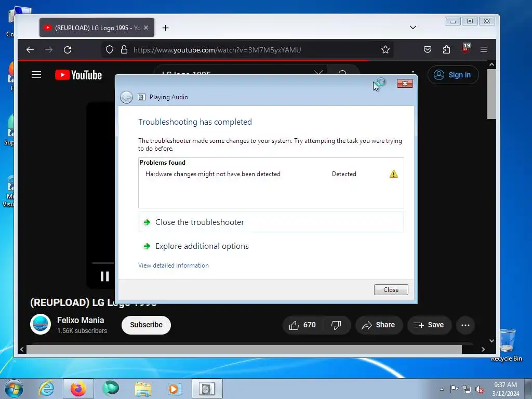Click the browser vertical scrollbar thumb

(491, 94)
